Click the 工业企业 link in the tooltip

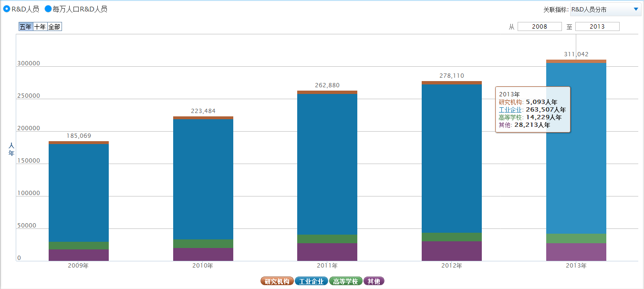tap(510, 110)
